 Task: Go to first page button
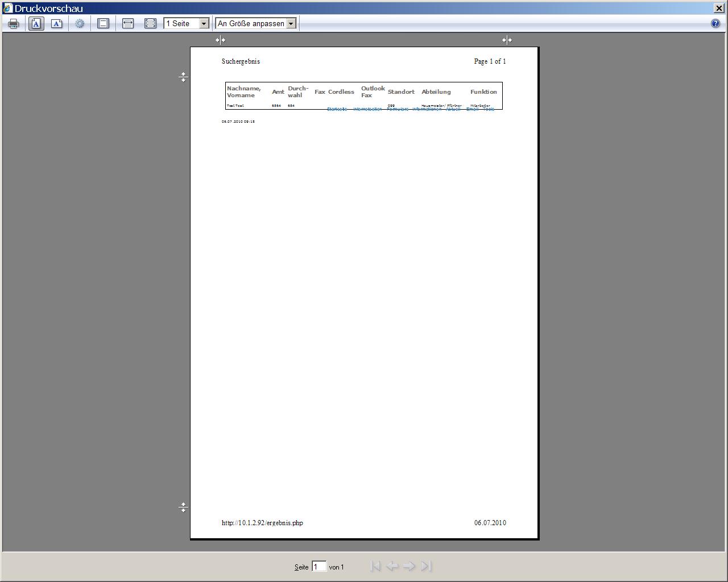(375, 566)
